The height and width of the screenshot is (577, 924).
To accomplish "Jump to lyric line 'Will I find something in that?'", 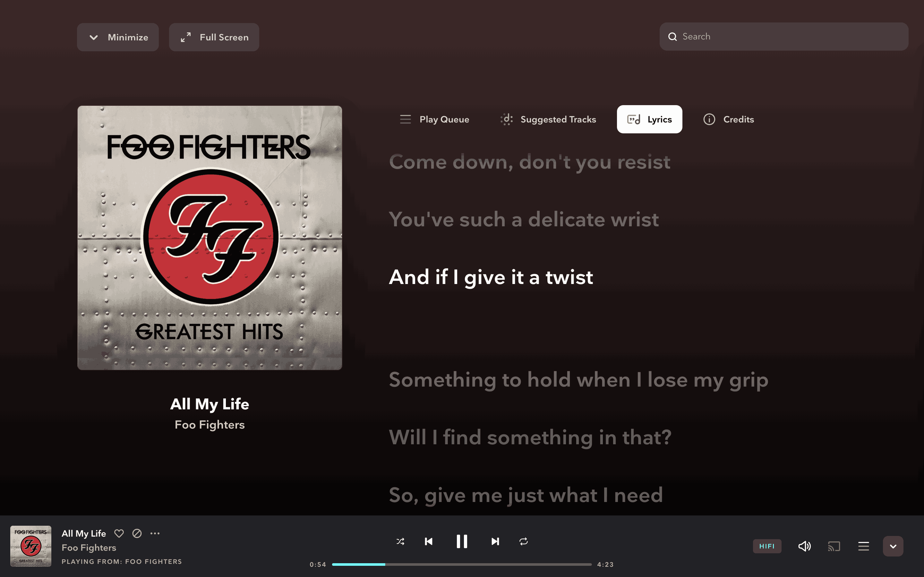I will tap(530, 437).
